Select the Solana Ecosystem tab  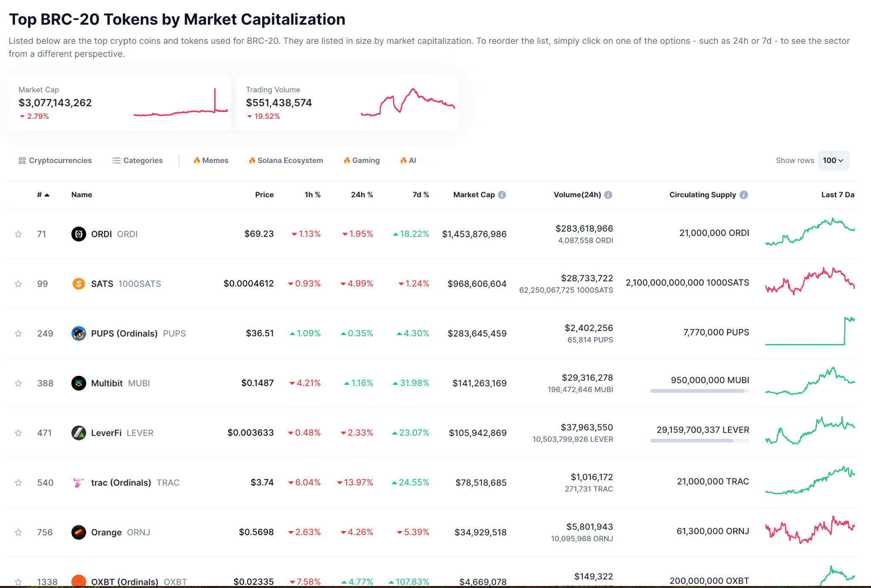(286, 160)
